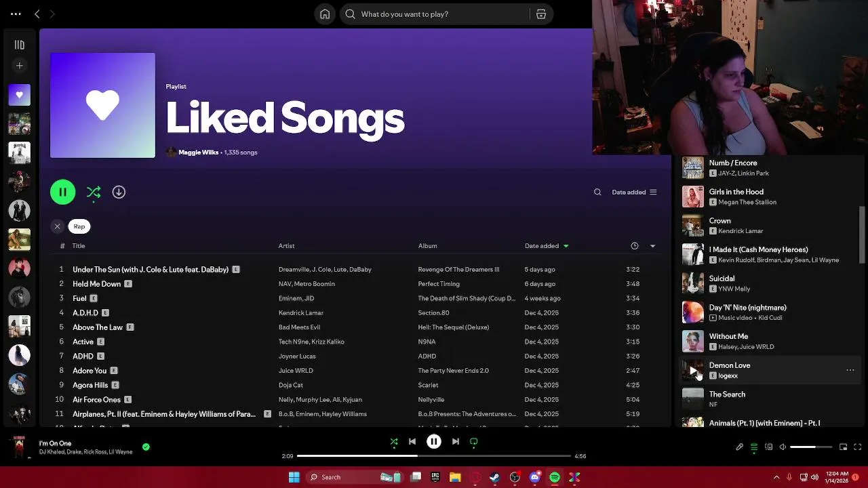Select Without Me in queue
Image resolution: width=868 pixels, height=488 pixels.
[x=769, y=342]
